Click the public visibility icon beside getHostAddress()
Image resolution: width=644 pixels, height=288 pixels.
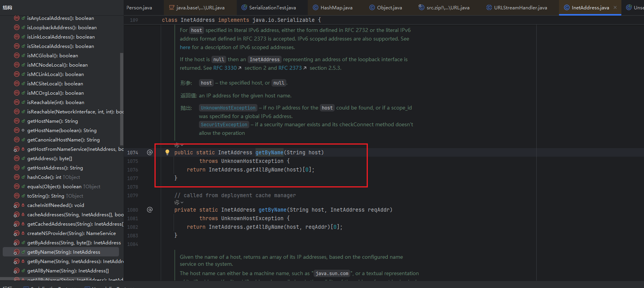click(x=23, y=168)
